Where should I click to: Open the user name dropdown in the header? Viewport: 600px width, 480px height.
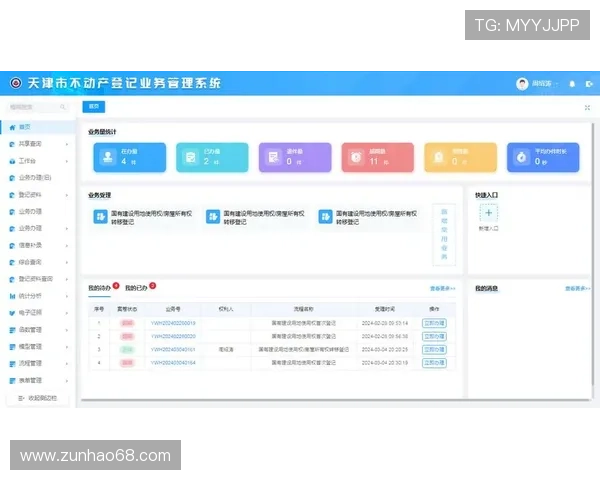545,83
